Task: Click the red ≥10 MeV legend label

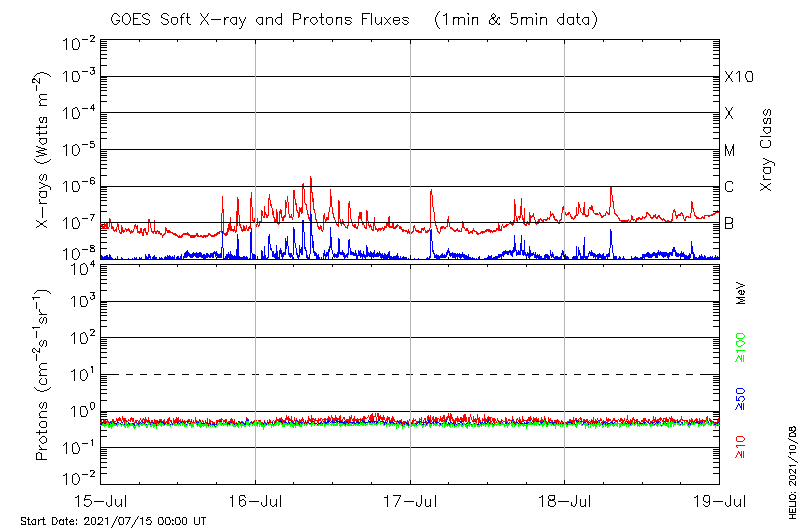Action: click(x=741, y=446)
